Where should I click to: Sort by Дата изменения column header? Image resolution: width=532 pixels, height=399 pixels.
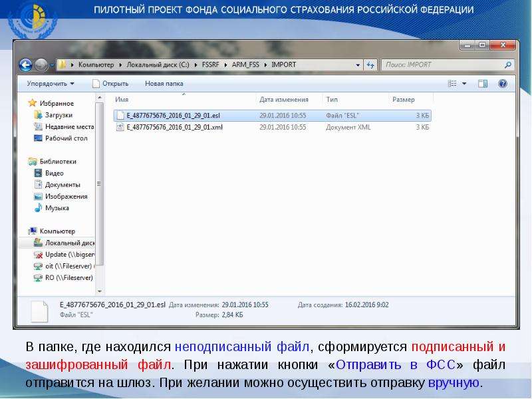coord(284,99)
